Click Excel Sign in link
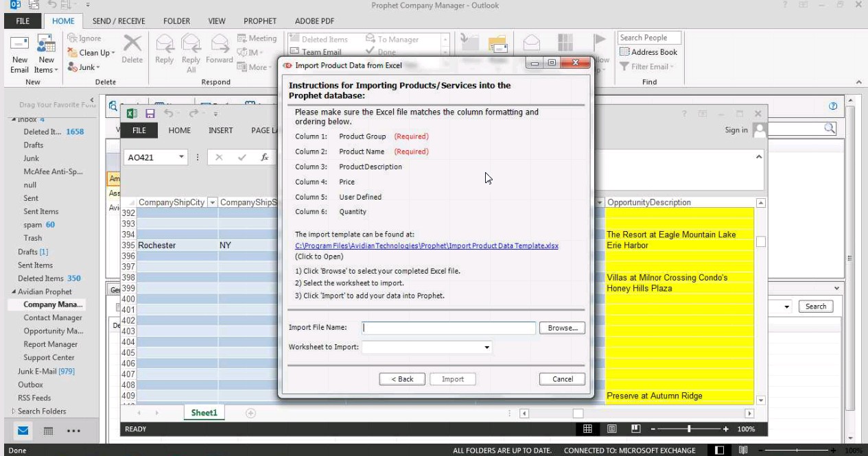 pos(736,130)
